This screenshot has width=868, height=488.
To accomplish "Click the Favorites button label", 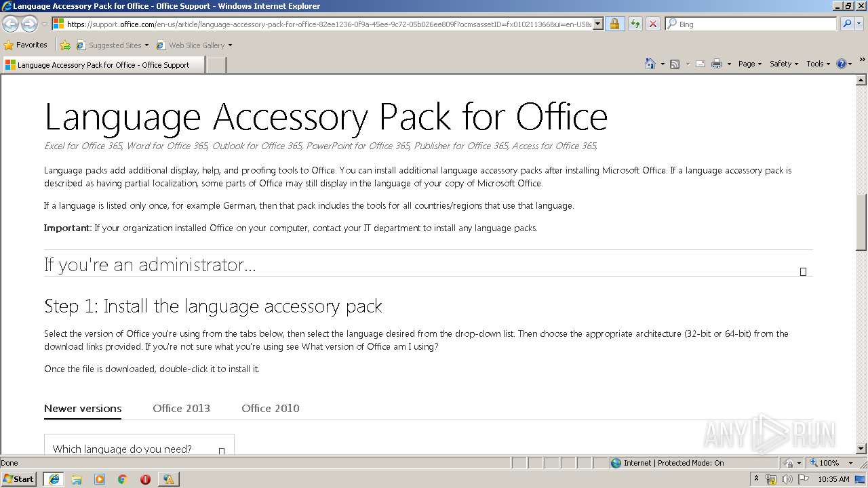I will tap(32, 45).
